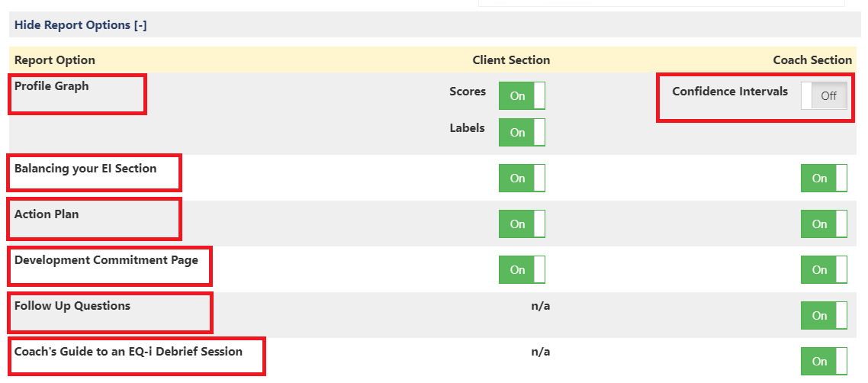Toggle Balancing your EI Section client switch
The height and width of the screenshot is (383, 868).
522,179
